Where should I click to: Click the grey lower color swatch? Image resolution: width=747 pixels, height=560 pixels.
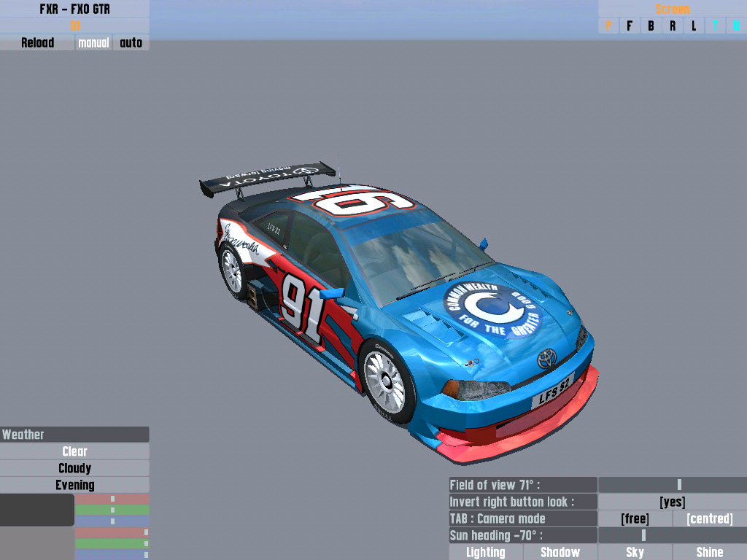coord(37,543)
